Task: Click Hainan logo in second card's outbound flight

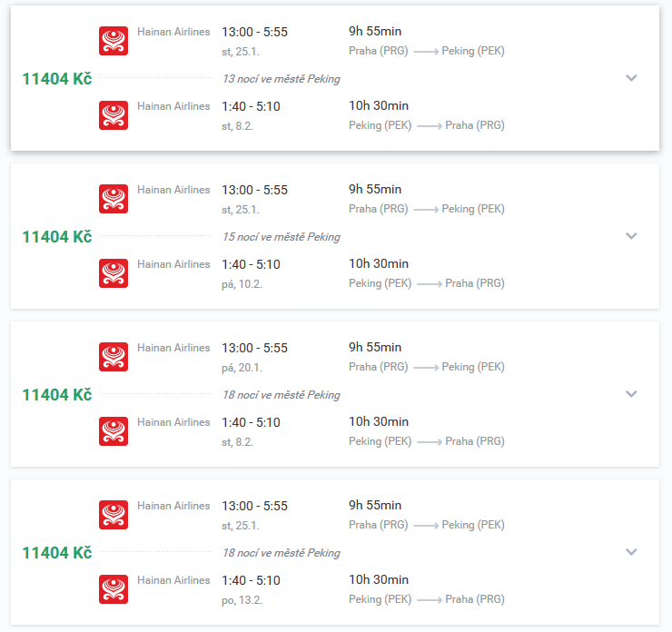Action: coord(114,199)
